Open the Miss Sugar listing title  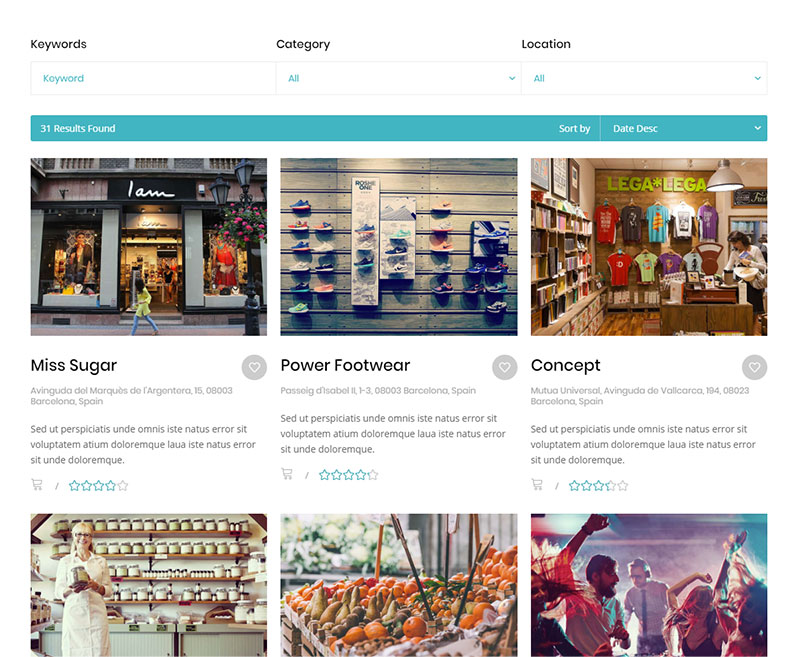74,365
